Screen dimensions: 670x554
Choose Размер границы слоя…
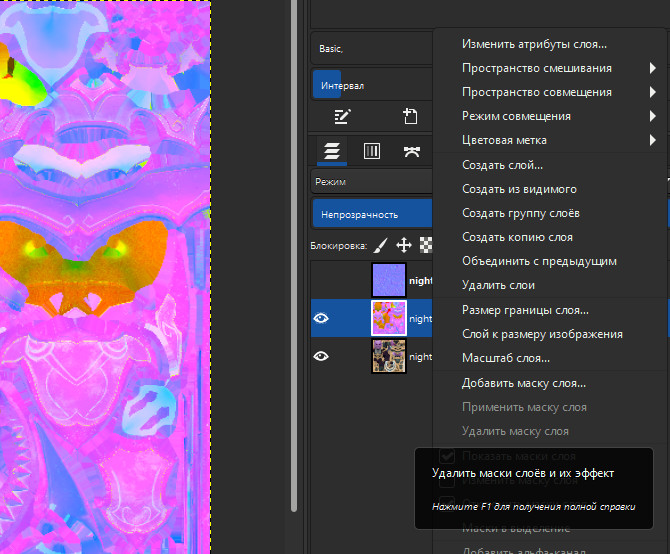tap(550, 310)
